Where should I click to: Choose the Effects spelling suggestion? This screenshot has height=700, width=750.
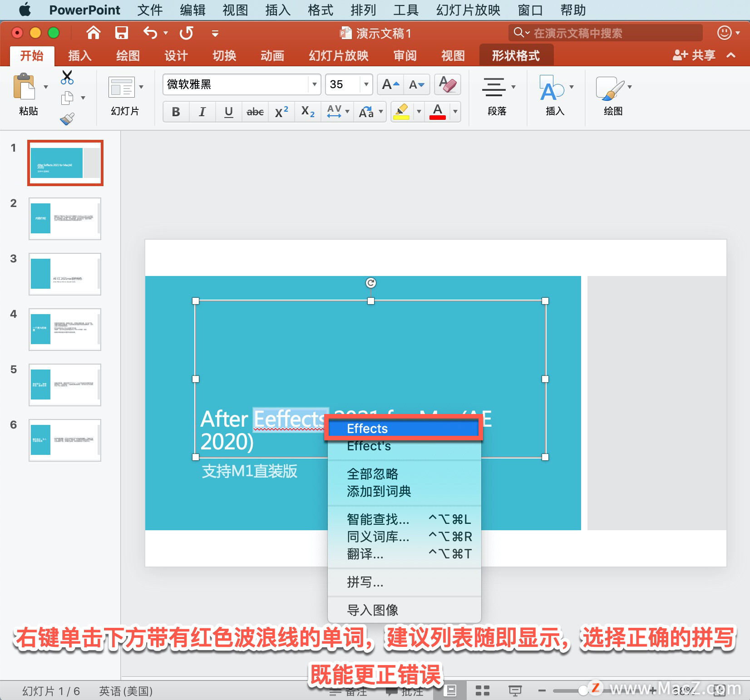[x=403, y=429]
